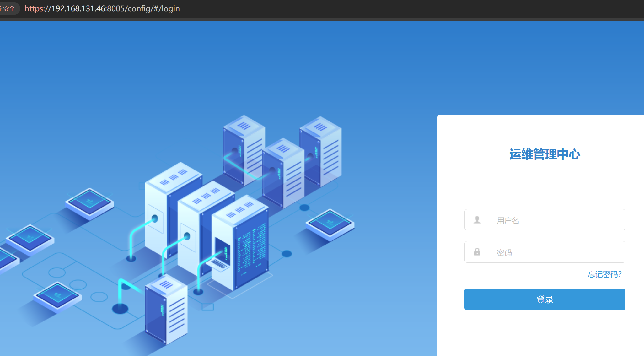The width and height of the screenshot is (644, 356).
Task: Click the user silhouette icon in username field
Action: tap(477, 220)
